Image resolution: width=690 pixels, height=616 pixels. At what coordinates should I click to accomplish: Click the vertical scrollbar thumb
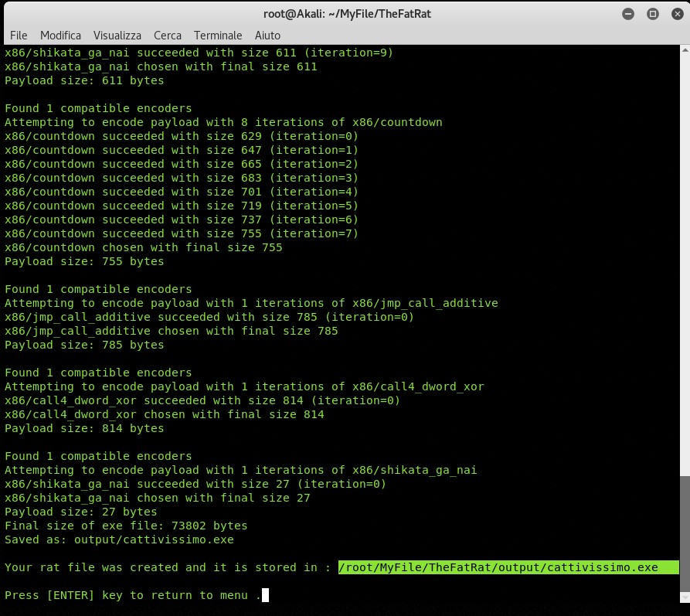(685, 533)
